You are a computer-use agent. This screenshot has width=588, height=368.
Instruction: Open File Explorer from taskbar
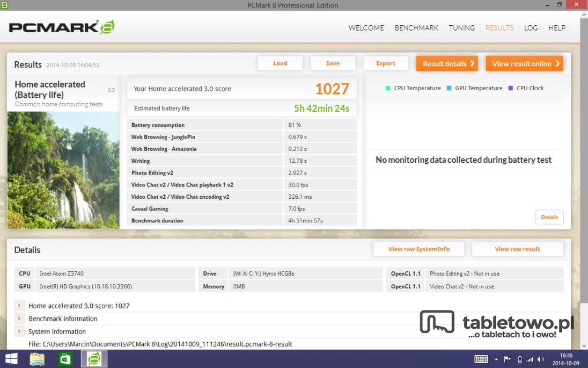[x=37, y=359]
